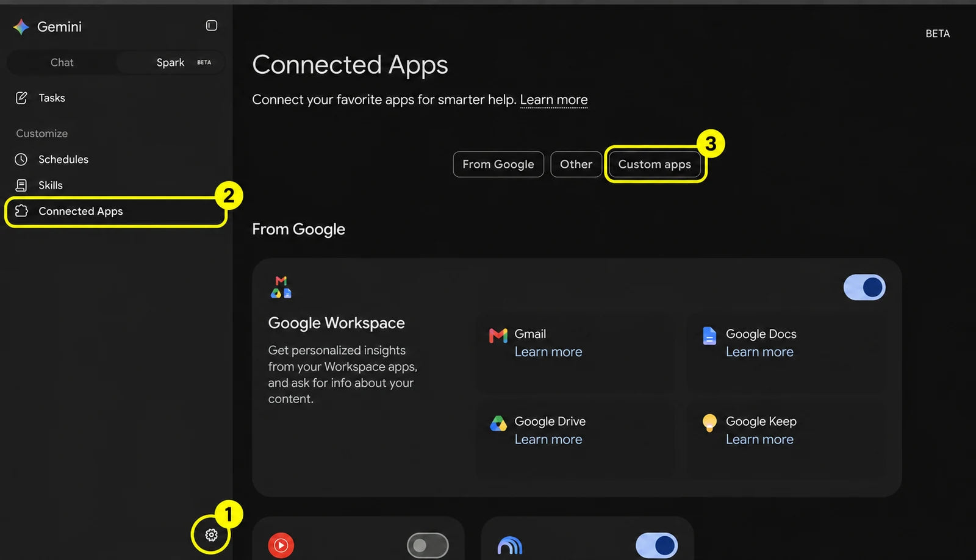Open Gmail Learn more link
Screen dimensions: 976x560
pos(548,352)
